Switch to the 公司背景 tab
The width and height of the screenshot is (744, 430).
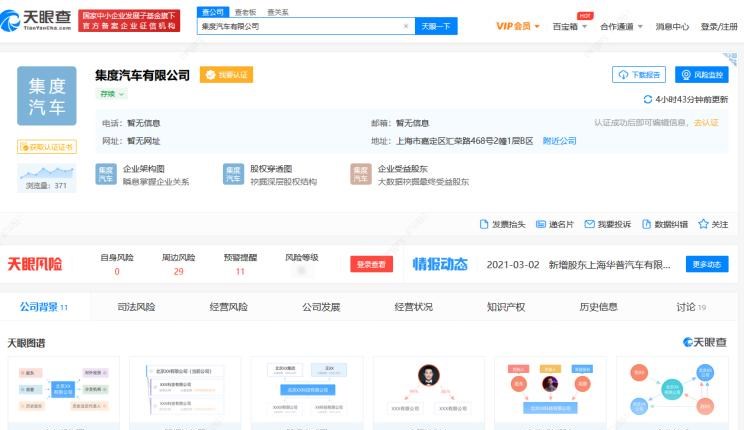44,307
